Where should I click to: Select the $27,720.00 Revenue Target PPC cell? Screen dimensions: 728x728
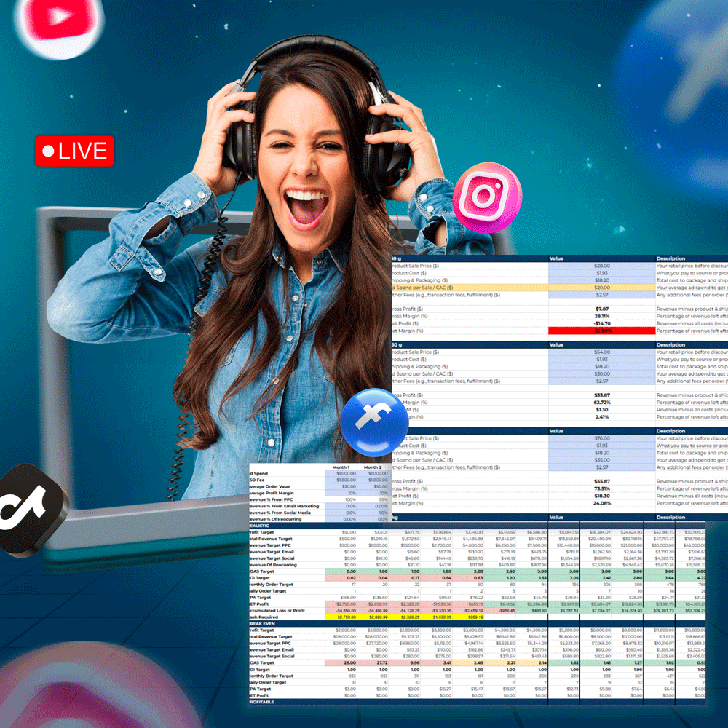[372, 643]
